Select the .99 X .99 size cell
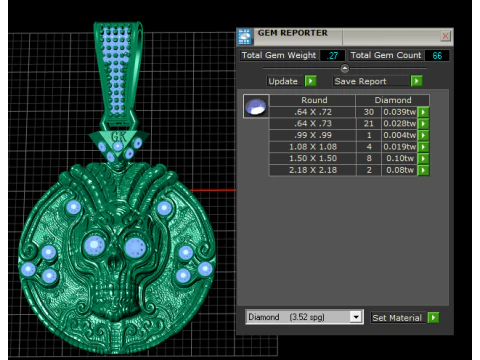Viewport: 480px width, 360px height. point(313,135)
